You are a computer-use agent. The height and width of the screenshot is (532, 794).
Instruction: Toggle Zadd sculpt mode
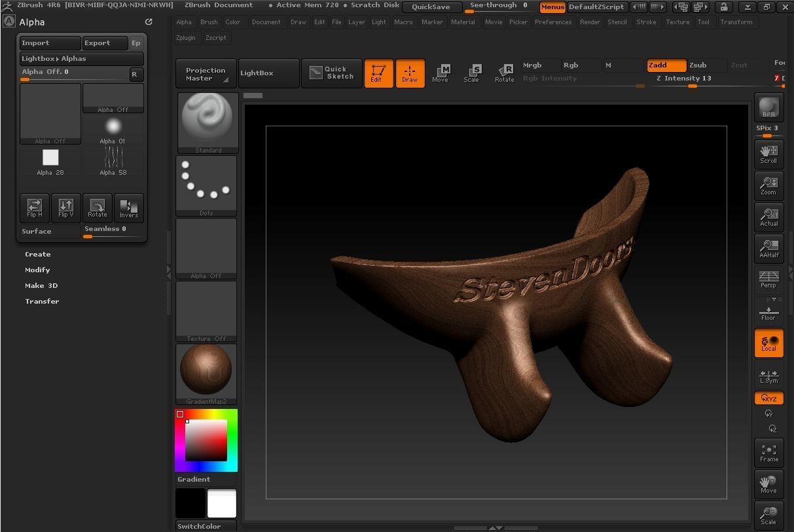[666, 65]
